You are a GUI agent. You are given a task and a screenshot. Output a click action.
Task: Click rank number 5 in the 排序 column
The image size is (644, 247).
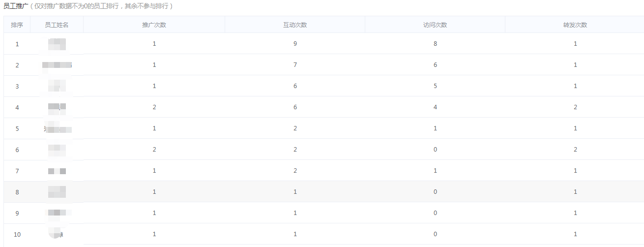pyautogui.click(x=17, y=128)
